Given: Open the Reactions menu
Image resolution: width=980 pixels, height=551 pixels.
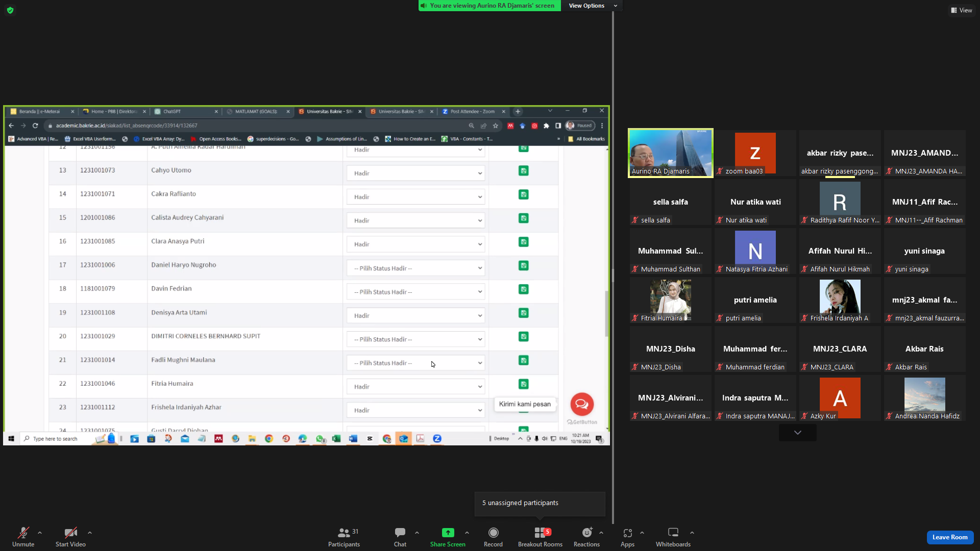Looking at the screenshot, I should (587, 537).
